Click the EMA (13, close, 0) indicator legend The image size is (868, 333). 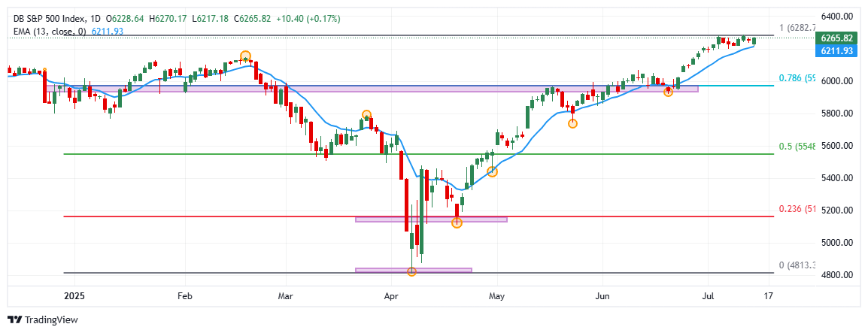(50, 31)
